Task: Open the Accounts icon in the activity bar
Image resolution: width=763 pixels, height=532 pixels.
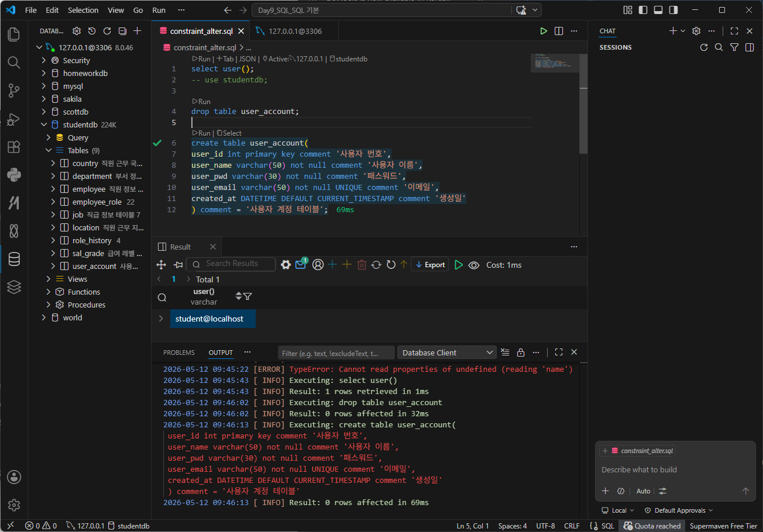Action: tap(14, 477)
